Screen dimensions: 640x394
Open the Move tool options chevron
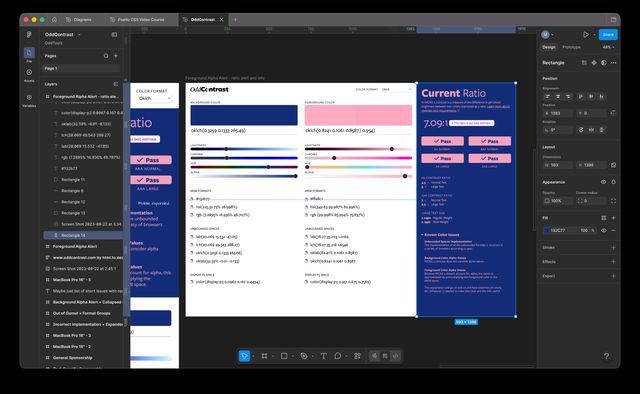click(x=253, y=356)
